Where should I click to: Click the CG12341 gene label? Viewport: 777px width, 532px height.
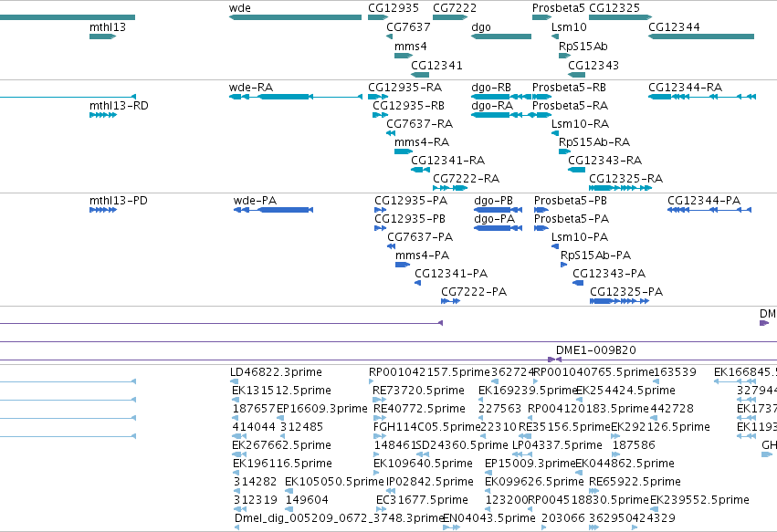tap(436, 66)
